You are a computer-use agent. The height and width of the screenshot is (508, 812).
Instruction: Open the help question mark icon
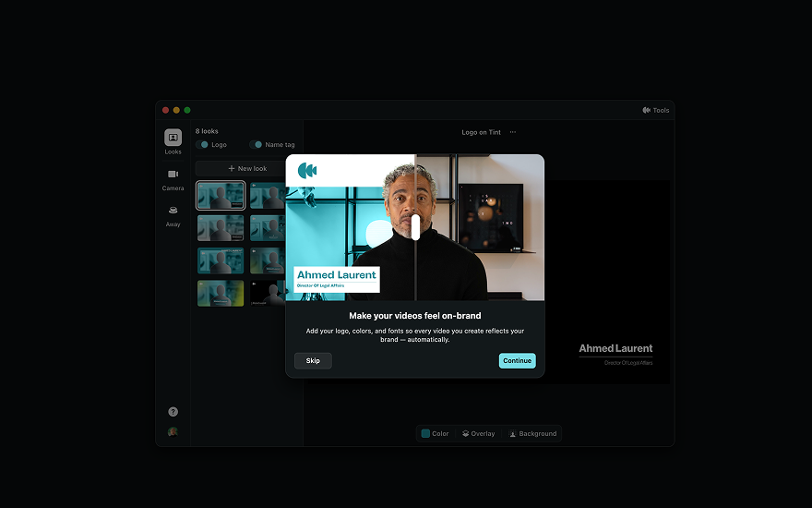coord(173,412)
